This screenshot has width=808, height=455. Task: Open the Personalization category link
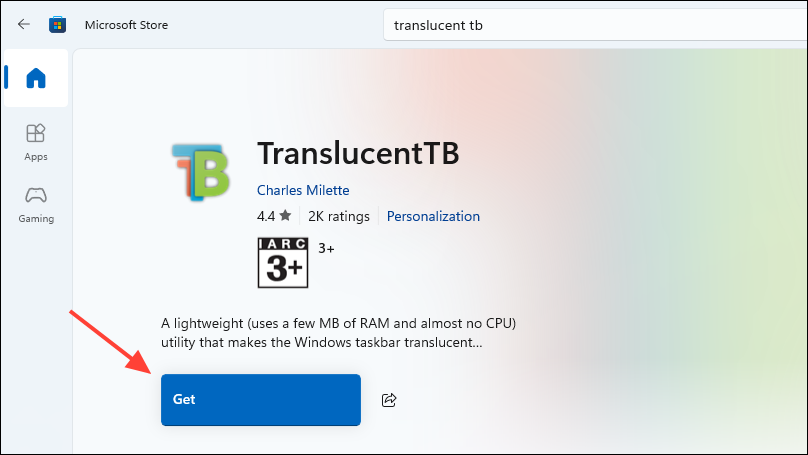[x=433, y=216]
